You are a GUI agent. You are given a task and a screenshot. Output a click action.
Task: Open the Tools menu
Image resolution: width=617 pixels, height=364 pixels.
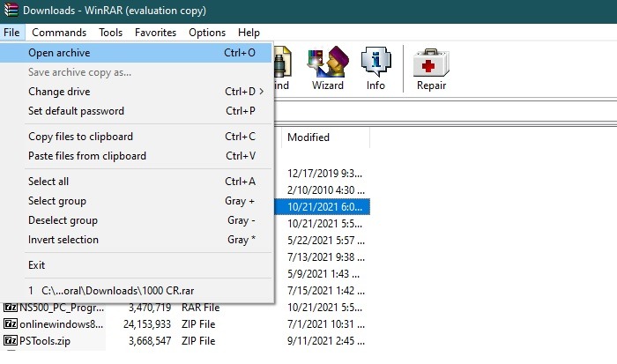click(110, 33)
